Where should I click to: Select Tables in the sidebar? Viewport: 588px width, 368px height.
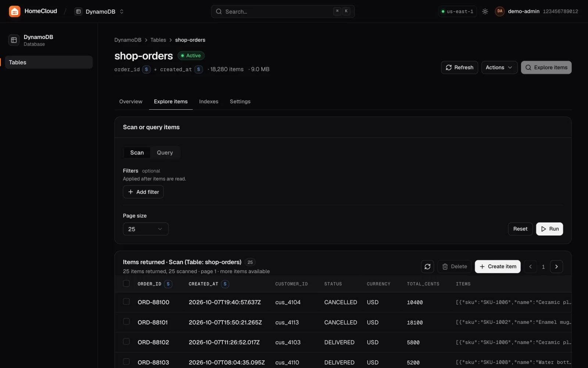tap(49, 62)
